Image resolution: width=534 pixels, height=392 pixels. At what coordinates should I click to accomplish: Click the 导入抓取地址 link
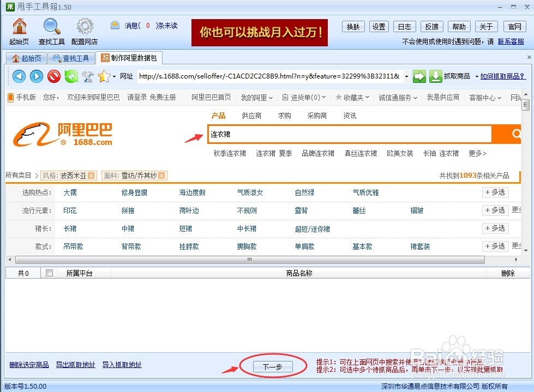(122, 365)
